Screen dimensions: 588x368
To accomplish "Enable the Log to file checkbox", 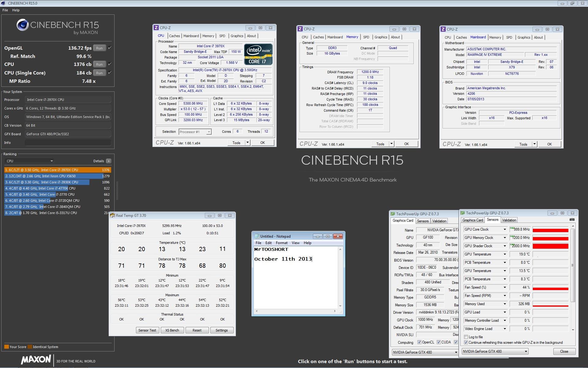I will pos(466,337).
